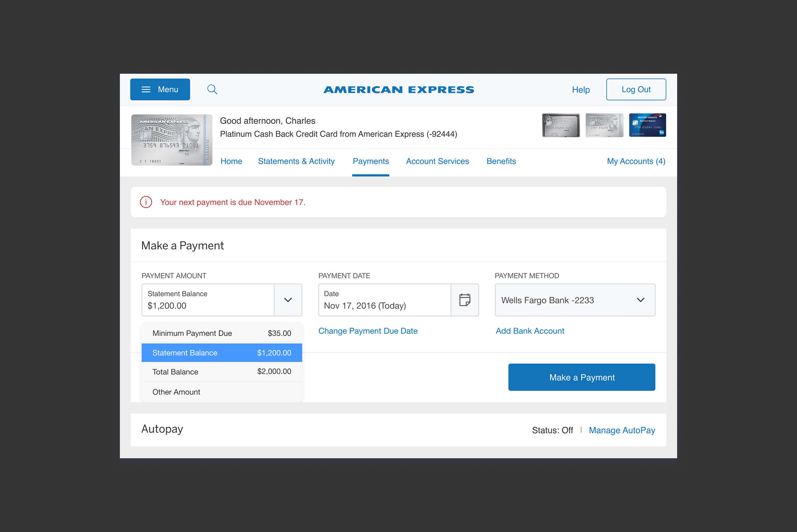Open Change Payment Due Date link
The image size is (797, 532).
368,331
